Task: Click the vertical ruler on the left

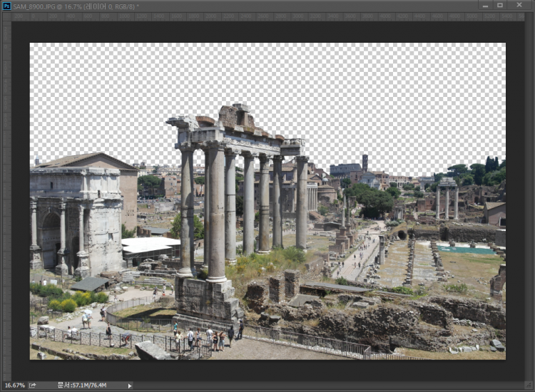Action: 6,200
